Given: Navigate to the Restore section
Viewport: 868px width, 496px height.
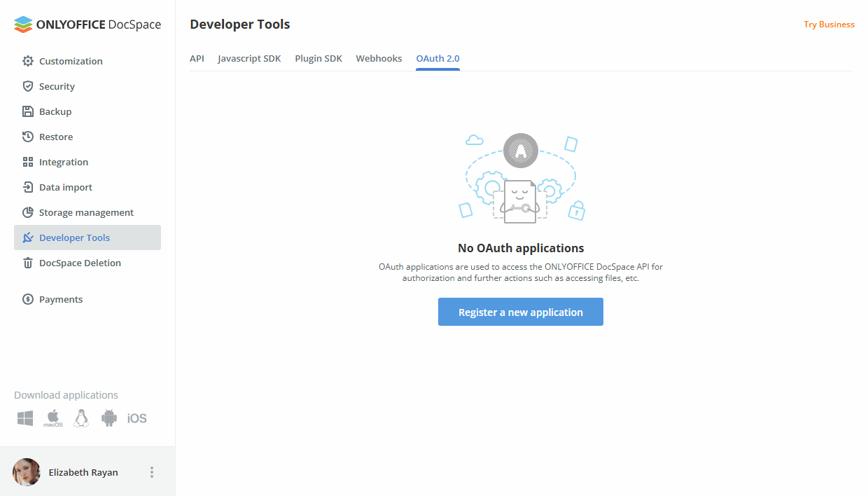Looking at the screenshot, I should (87, 137).
